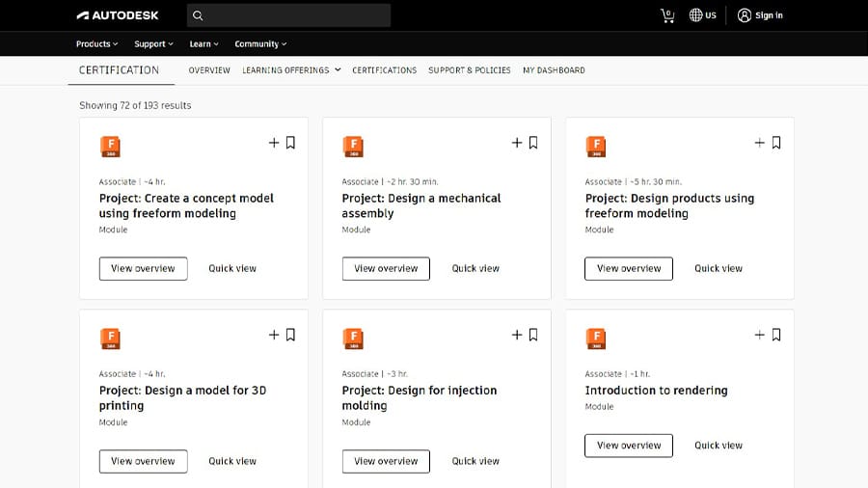The image size is (868, 488).
Task: Open title 'Introduction to rendering'
Action: 657,390
